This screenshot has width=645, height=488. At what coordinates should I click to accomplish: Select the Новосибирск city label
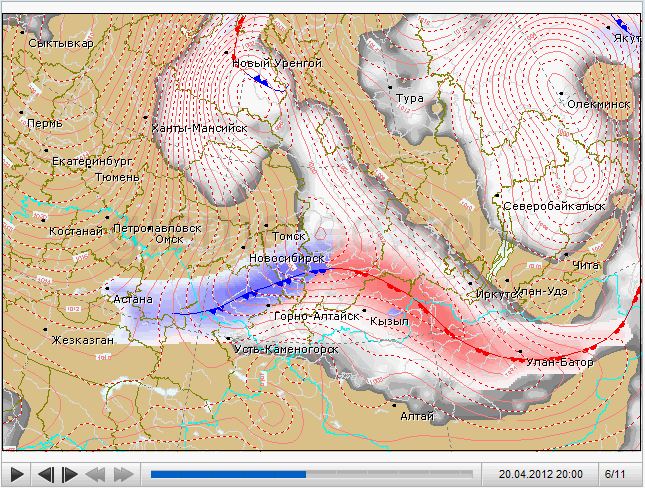point(287,258)
